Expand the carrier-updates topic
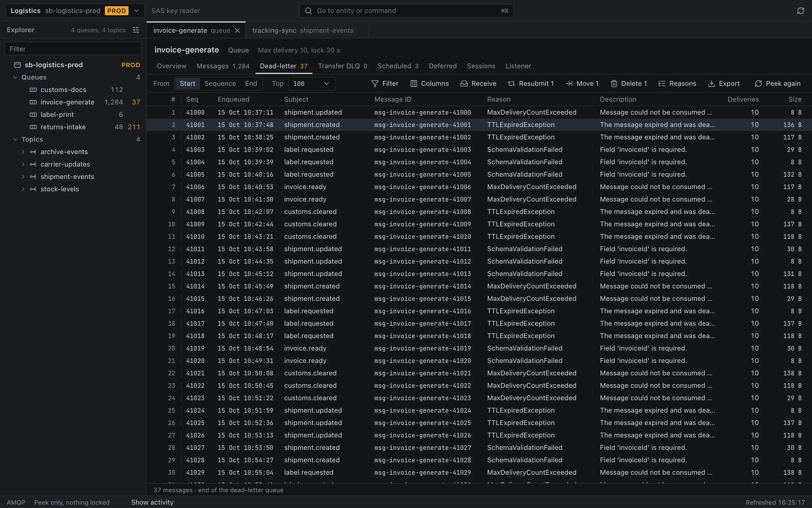 pos(23,164)
